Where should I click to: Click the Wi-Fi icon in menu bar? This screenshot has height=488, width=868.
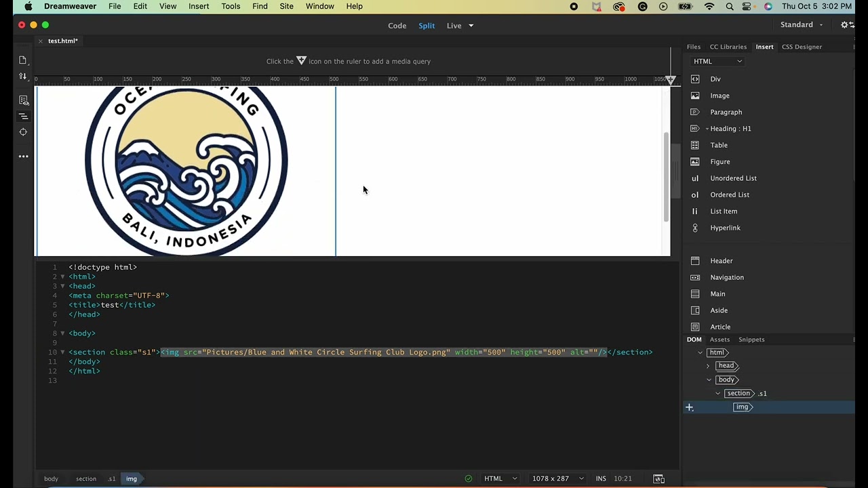click(x=709, y=6)
